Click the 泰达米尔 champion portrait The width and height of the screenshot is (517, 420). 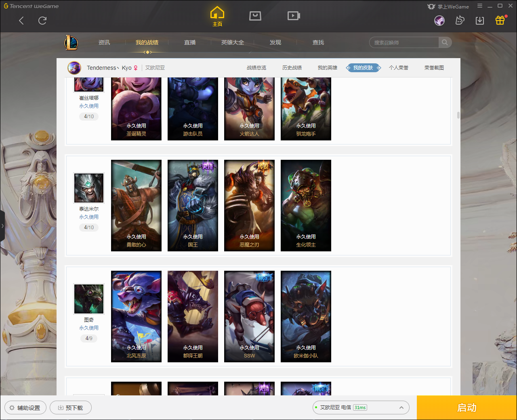tap(89, 188)
